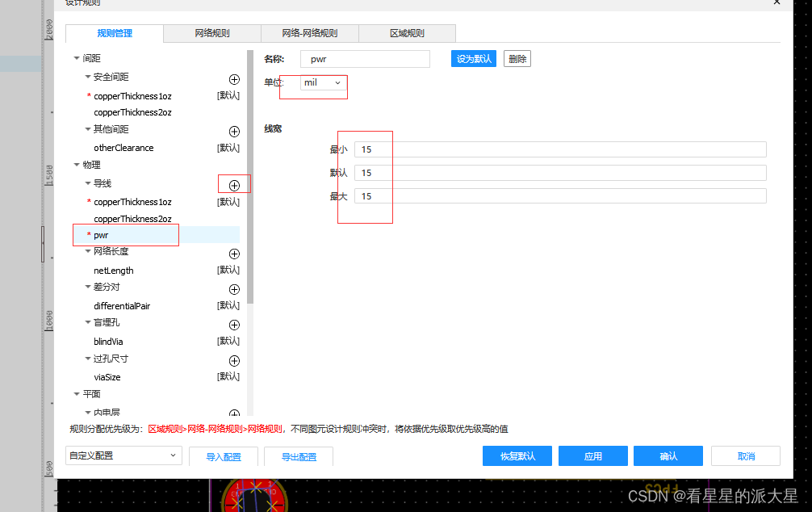Add a new rule under 盲埋孔
The image size is (812, 512).
234,325
